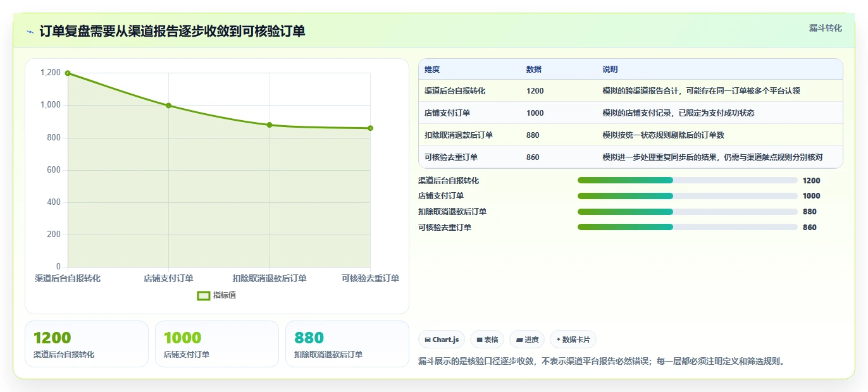Open the 1000 店铺支付订单 data card

pos(217,344)
